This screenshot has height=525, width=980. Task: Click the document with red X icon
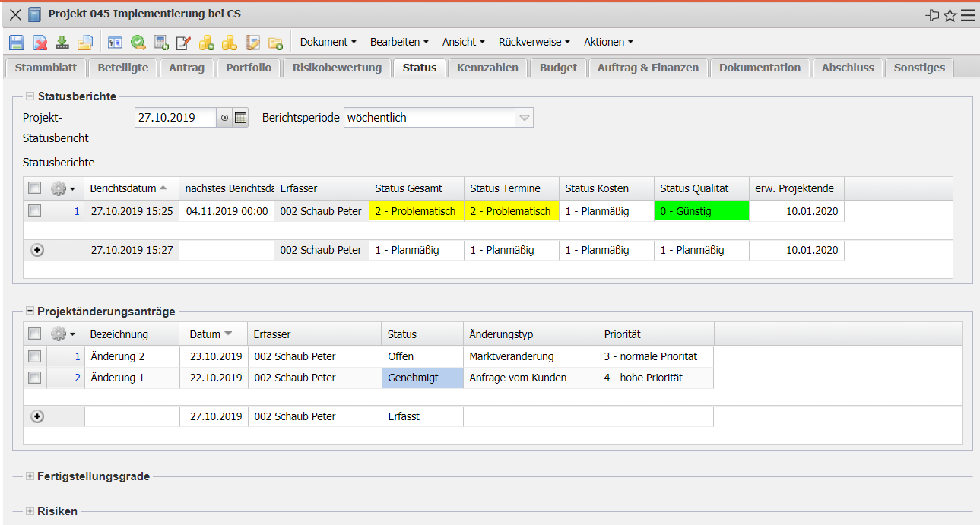pos(40,43)
